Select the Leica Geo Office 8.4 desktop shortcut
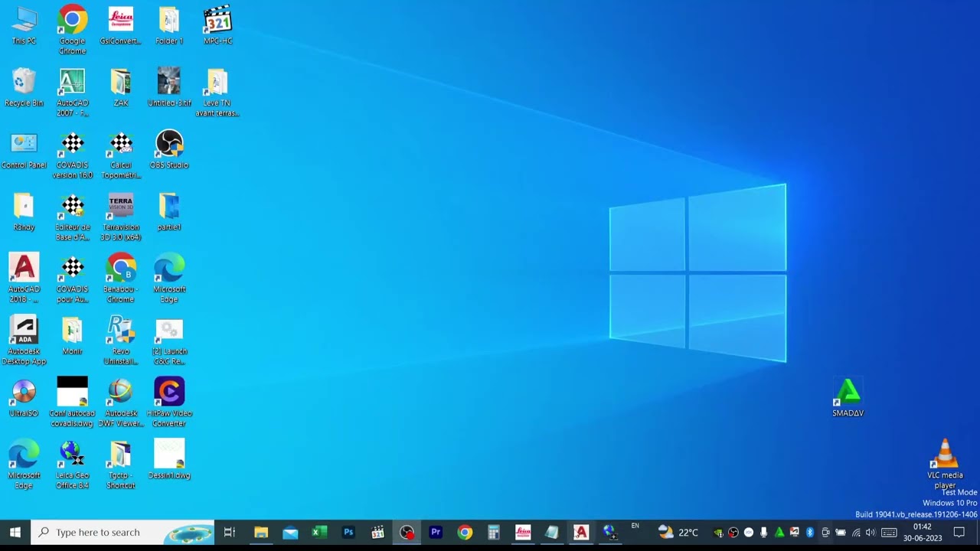980x551 pixels. point(72,465)
